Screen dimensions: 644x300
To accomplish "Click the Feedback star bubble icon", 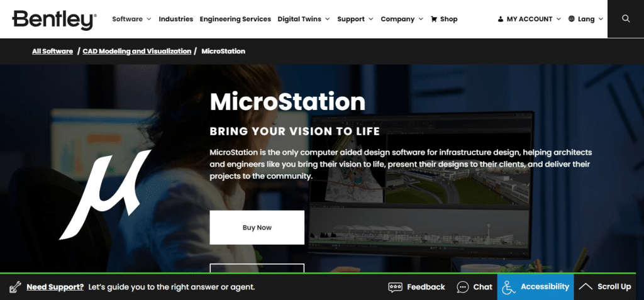I will point(395,287).
